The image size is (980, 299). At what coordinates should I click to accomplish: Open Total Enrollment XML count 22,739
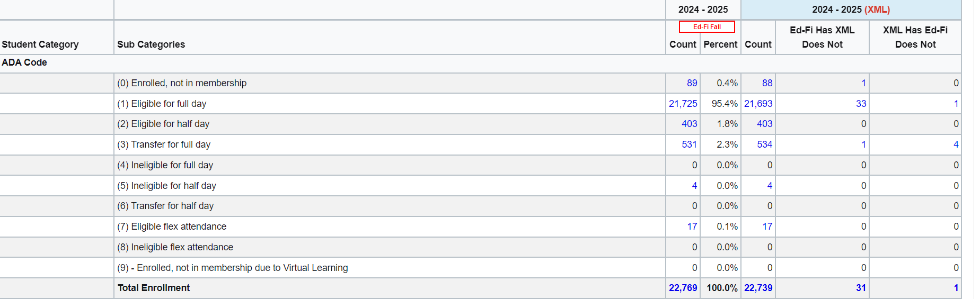click(x=758, y=288)
